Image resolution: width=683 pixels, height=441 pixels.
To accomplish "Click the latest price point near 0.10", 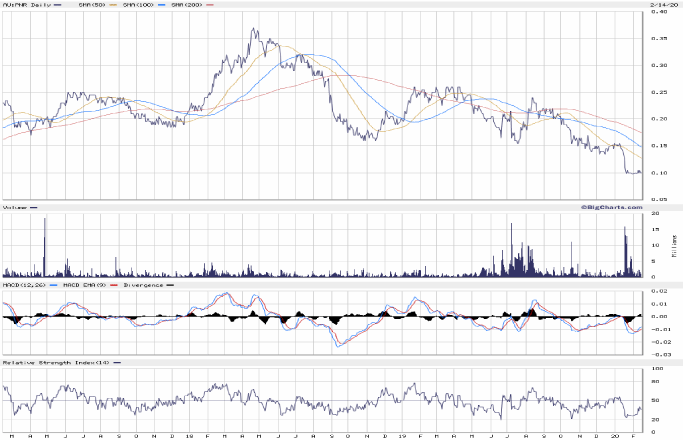I will (x=639, y=173).
